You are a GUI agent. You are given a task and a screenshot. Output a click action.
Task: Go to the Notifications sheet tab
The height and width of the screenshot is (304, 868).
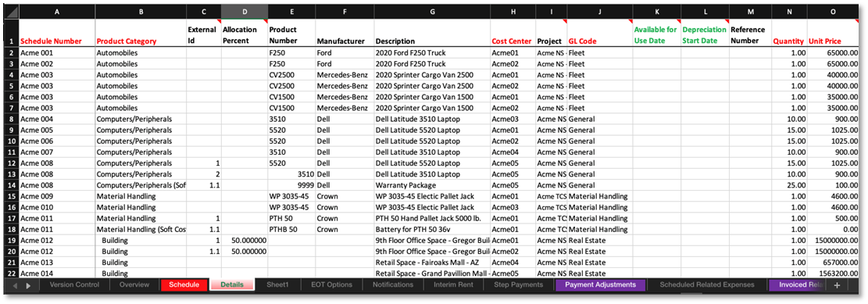coord(392,284)
